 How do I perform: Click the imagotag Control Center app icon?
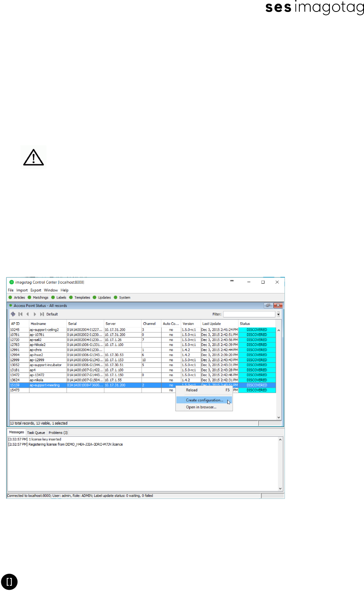(x=12, y=282)
